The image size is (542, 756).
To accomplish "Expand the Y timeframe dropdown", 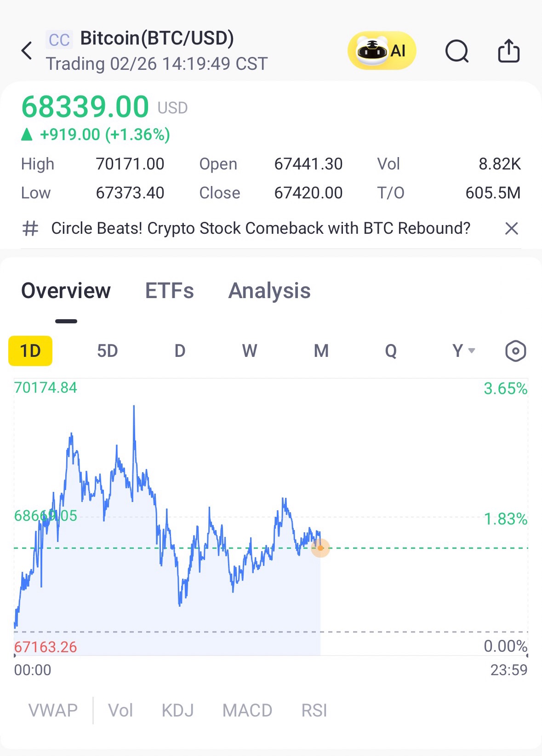I will [463, 351].
